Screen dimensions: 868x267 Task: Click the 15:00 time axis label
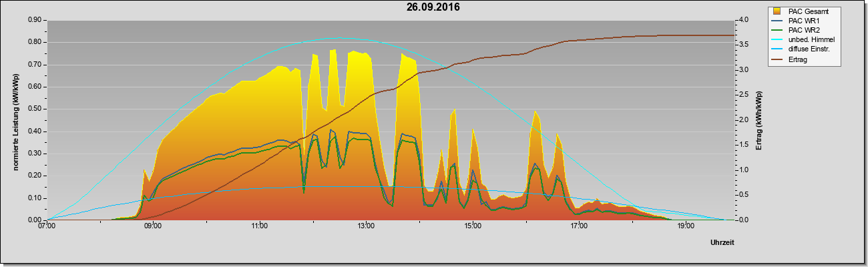coord(472,227)
